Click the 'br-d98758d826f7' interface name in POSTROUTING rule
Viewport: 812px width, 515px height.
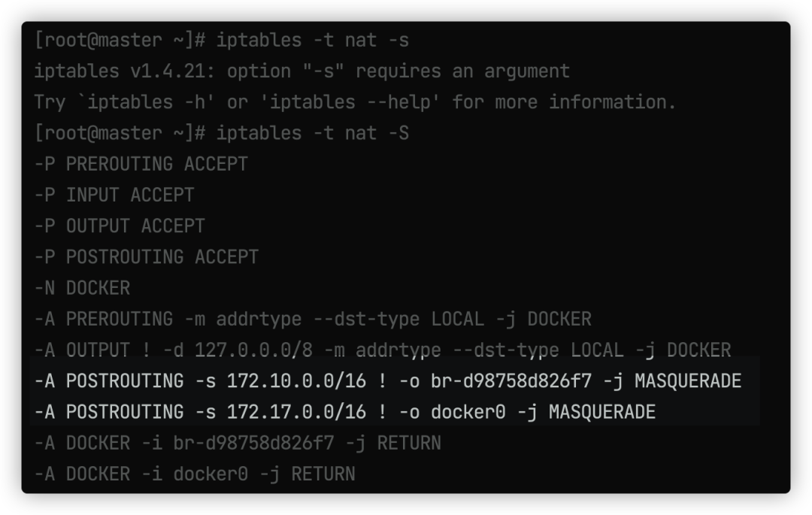click(x=511, y=381)
